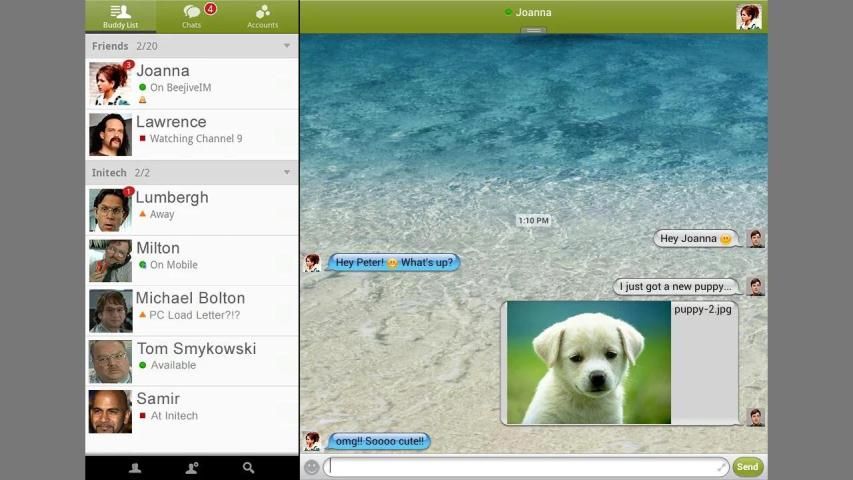Open Joanna's profile picture in chat header

pyautogui.click(x=748, y=16)
